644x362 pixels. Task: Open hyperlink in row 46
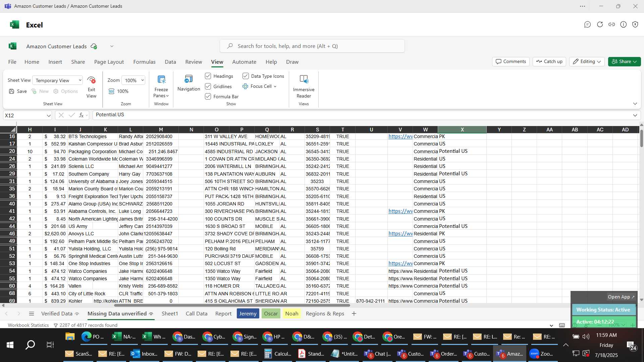(400, 234)
